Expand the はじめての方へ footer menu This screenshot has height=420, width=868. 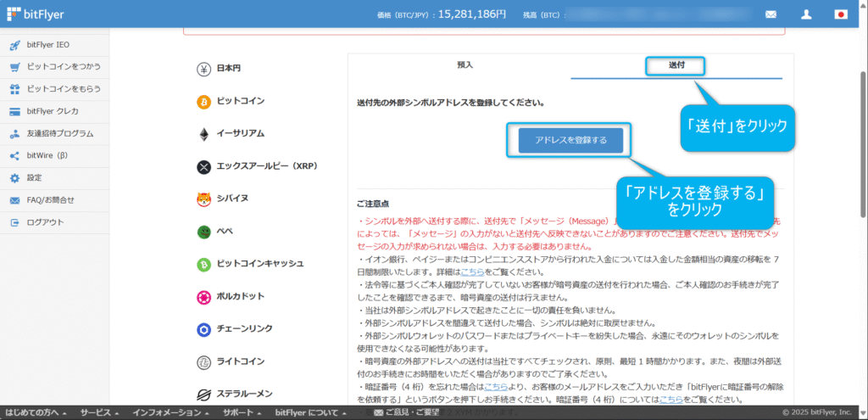click(x=36, y=413)
